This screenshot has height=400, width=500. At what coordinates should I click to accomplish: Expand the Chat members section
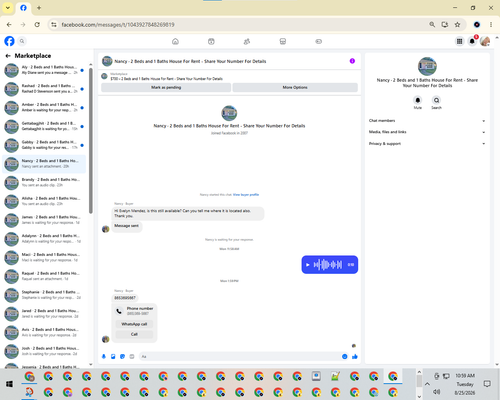coord(427,121)
